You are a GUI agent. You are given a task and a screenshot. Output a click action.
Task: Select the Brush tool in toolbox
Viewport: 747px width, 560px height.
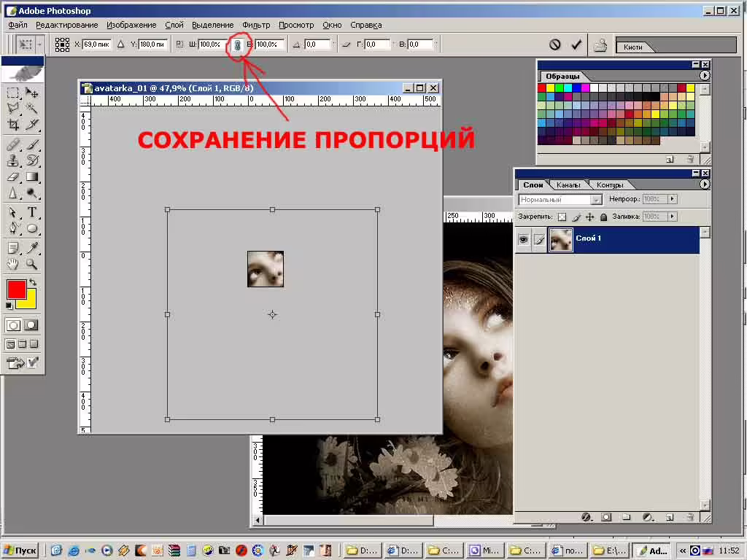pyautogui.click(x=32, y=144)
